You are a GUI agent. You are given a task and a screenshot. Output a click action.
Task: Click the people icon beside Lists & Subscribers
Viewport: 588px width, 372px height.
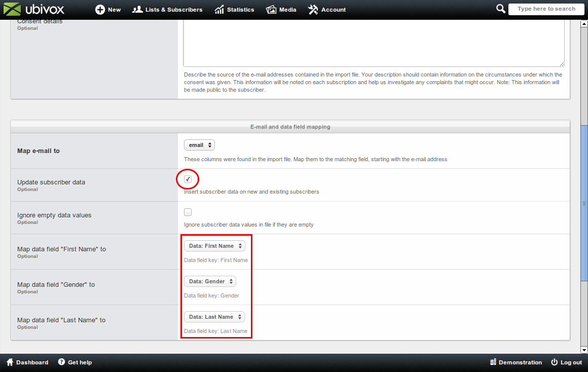[137, 9]
